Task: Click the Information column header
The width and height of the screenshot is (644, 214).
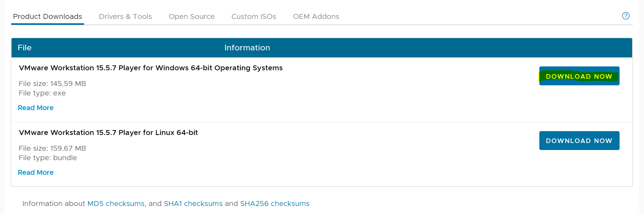Action: coord(247,48)
